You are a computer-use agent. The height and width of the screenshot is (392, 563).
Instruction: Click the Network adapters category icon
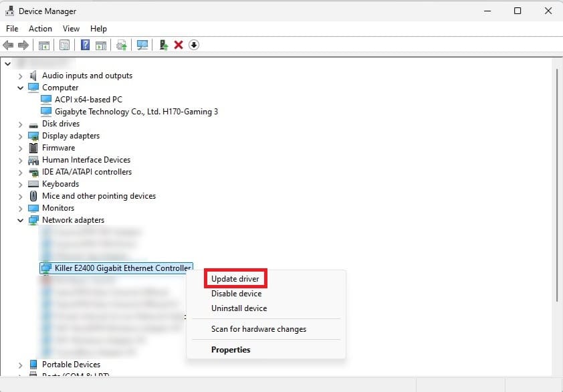33,220
